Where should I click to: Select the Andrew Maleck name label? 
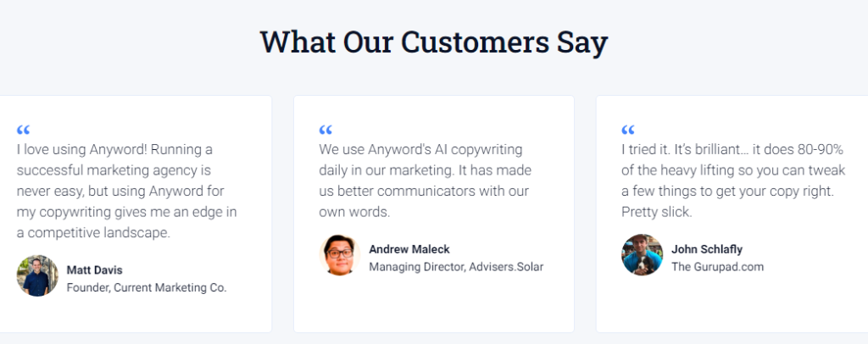point(409,249)
